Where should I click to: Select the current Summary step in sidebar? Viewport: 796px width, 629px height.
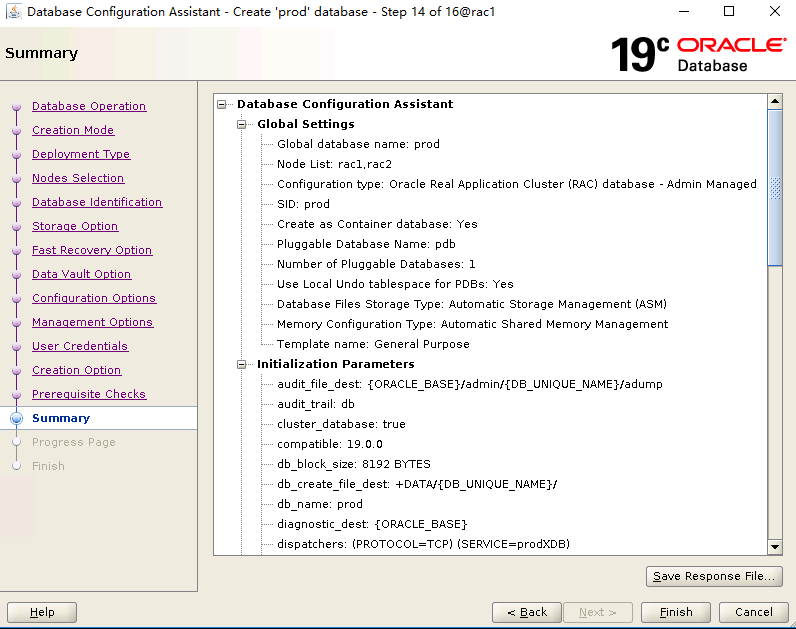[x=61, y=418]
